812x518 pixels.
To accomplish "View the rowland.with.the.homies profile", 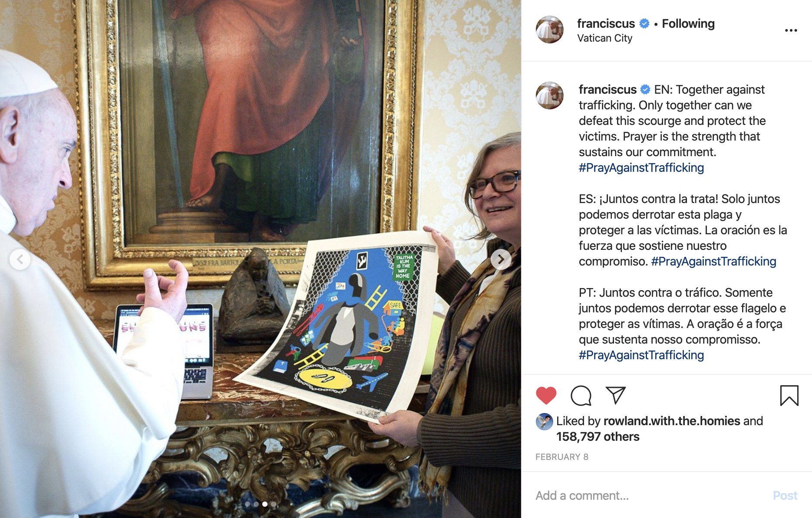I will 671,421.
